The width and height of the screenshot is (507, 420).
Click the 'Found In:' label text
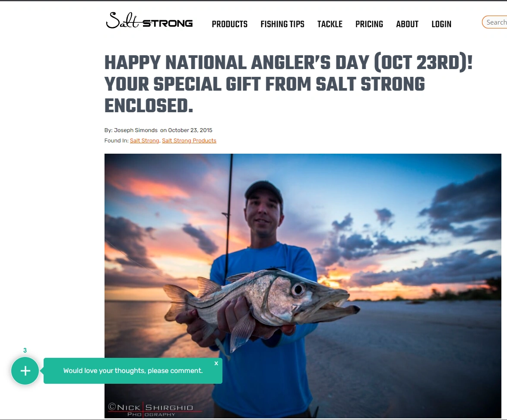[x=117, y=141]
